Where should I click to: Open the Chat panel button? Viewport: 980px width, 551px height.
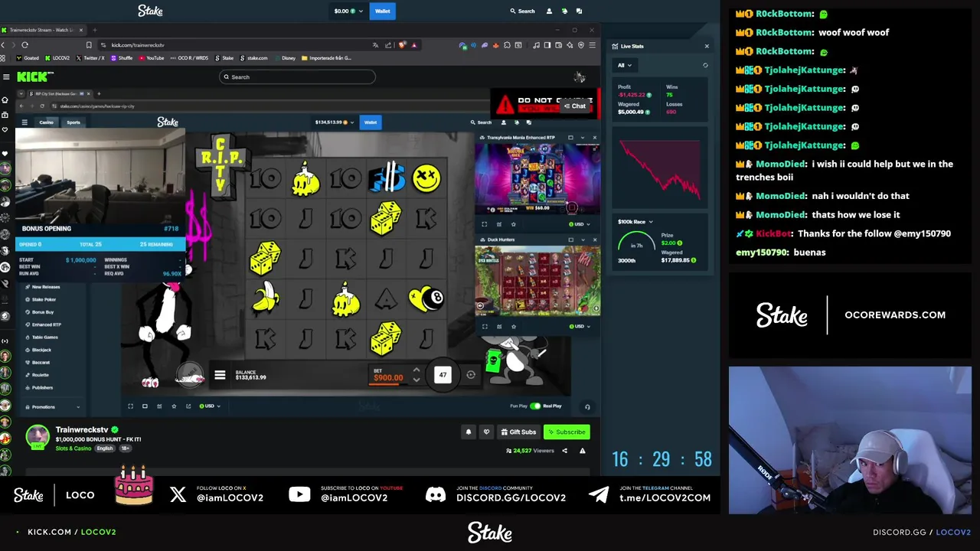tap(574, 106)
